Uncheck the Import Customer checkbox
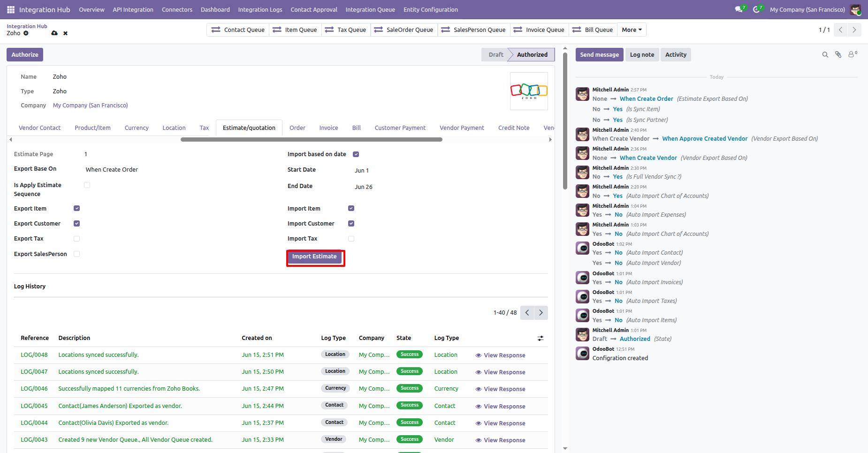The width and height of the screenshot is (868, 453). pyautogui.click(x=351, y=224)
